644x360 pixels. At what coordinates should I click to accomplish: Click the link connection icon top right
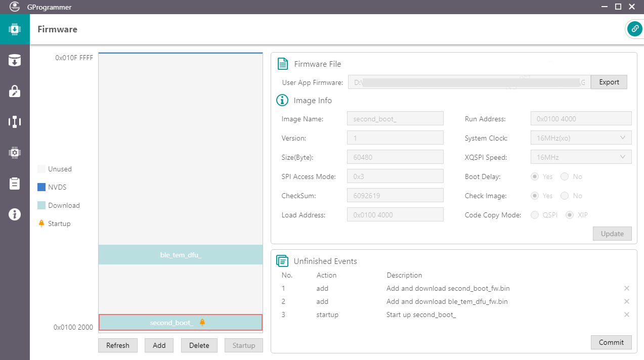coord(634,29)
